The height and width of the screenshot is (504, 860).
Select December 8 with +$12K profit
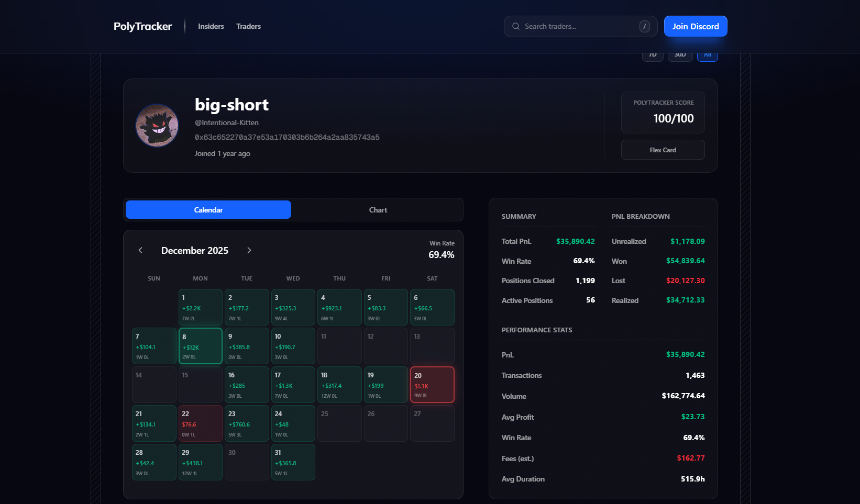coord(201,346)
